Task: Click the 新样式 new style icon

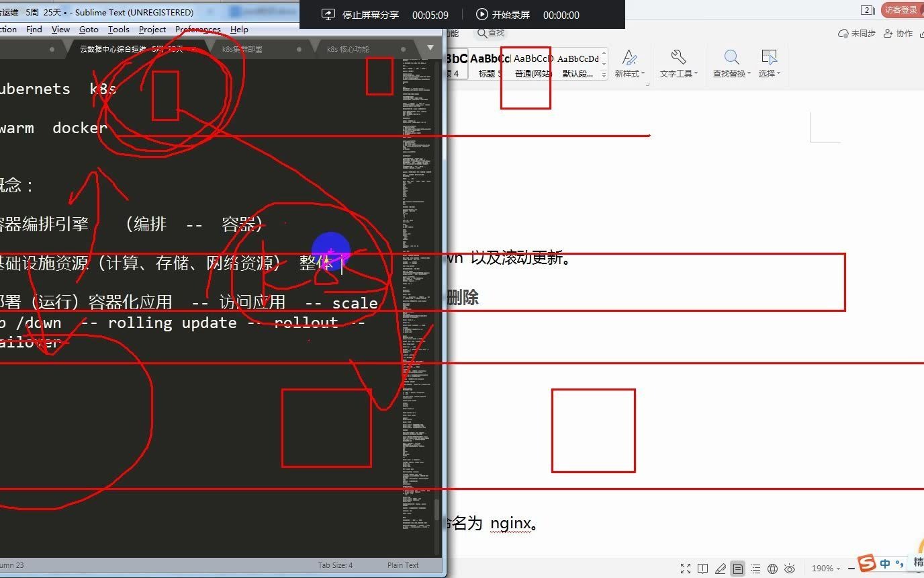Action: coord(629,58)
